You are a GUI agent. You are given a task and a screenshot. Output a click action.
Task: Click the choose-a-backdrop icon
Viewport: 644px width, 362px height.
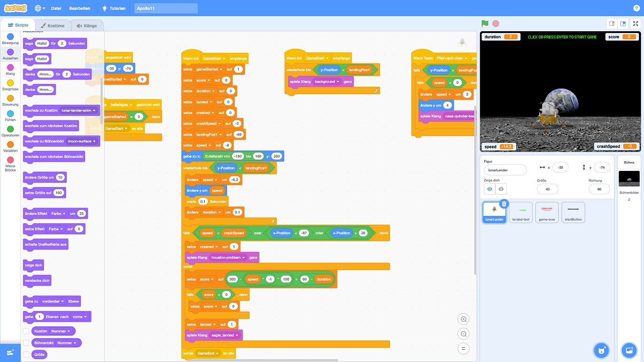(629, 350)
